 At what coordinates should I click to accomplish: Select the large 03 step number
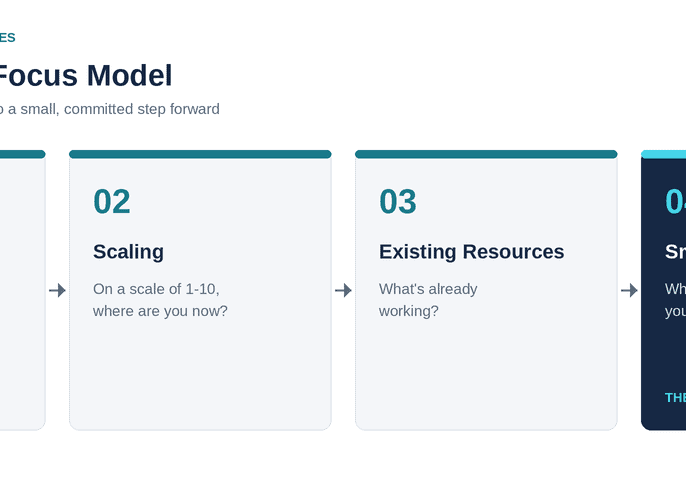(398, 202)
